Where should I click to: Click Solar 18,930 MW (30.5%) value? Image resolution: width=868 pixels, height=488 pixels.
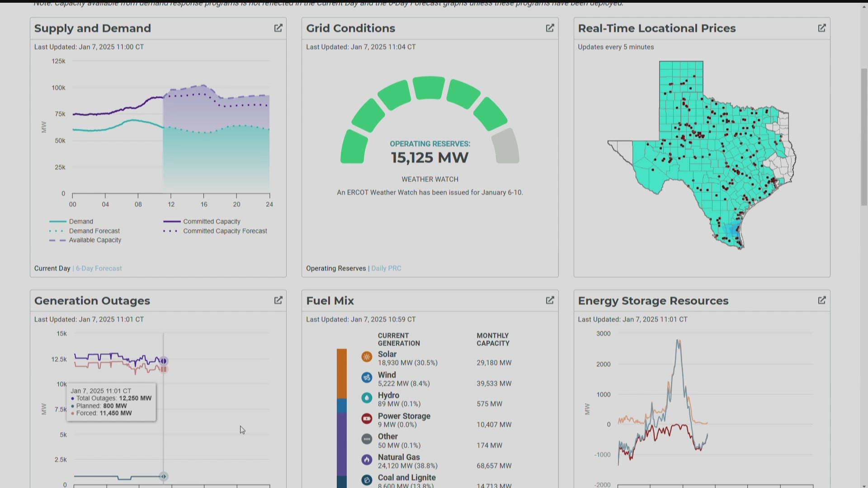tap(408, 363)
